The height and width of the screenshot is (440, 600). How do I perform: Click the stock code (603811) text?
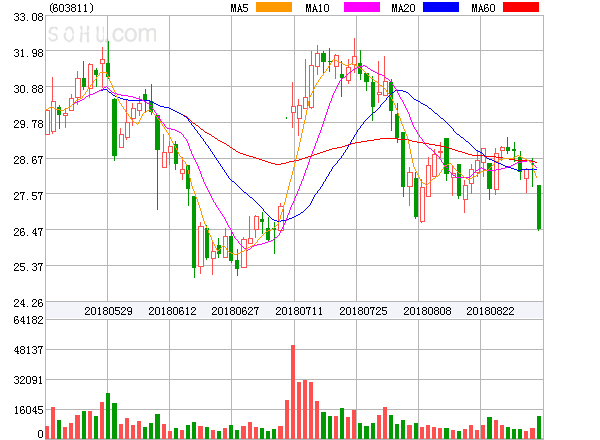pos(72,8)
